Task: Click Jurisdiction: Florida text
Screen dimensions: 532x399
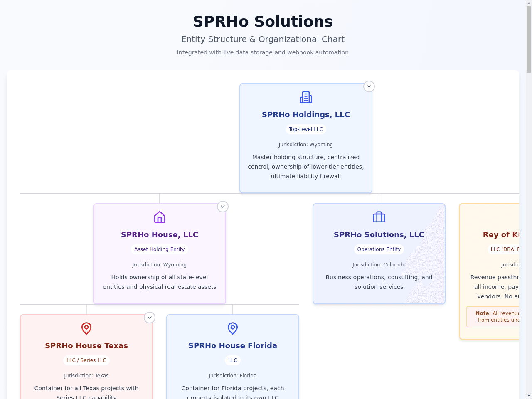Action: [233, 376]
